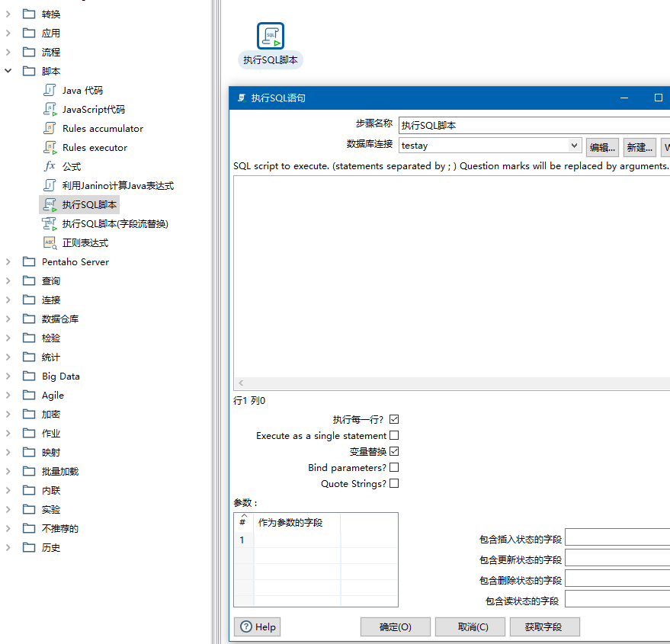Click the SQL script horizontal scrollbar left arrow
The image size is (670, 644).
pyautogui.click(x=241, y=383)
